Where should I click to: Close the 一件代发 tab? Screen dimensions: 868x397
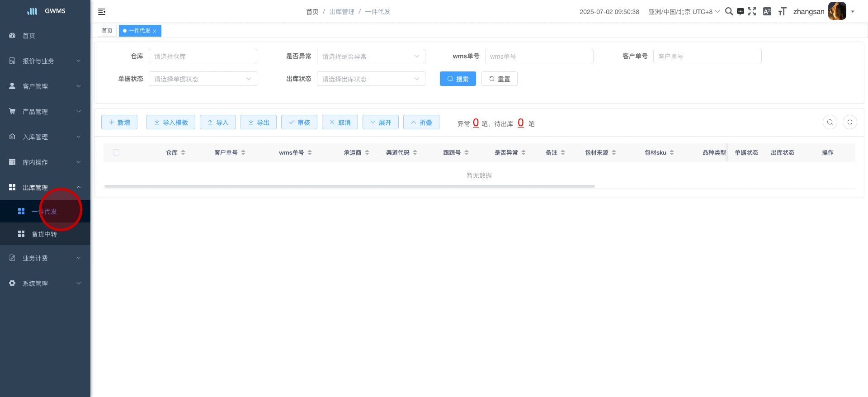pyautogui.click(x=155, y=31)
